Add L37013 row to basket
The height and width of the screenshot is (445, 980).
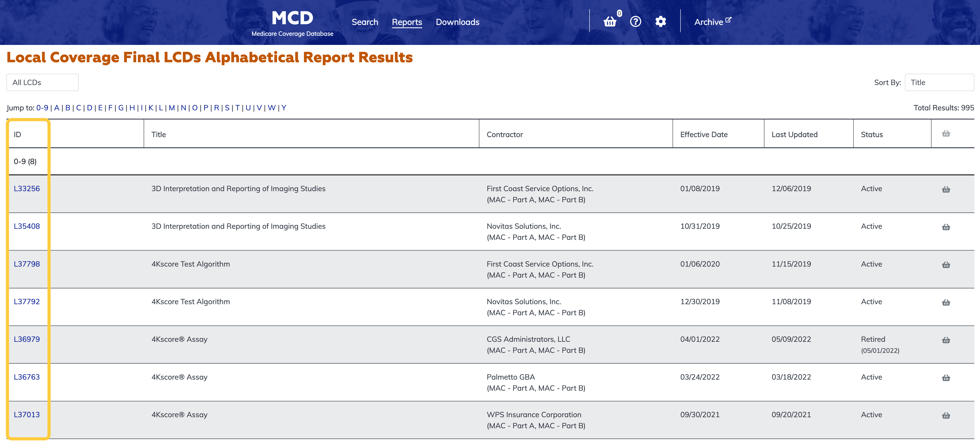[x=946, y=415]
